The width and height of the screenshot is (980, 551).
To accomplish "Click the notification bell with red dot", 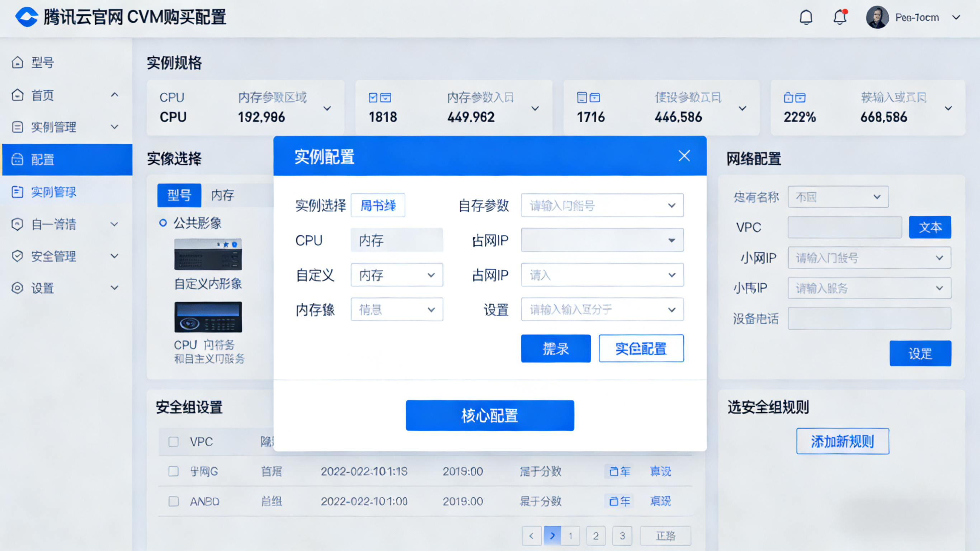I will coord(840,17).
